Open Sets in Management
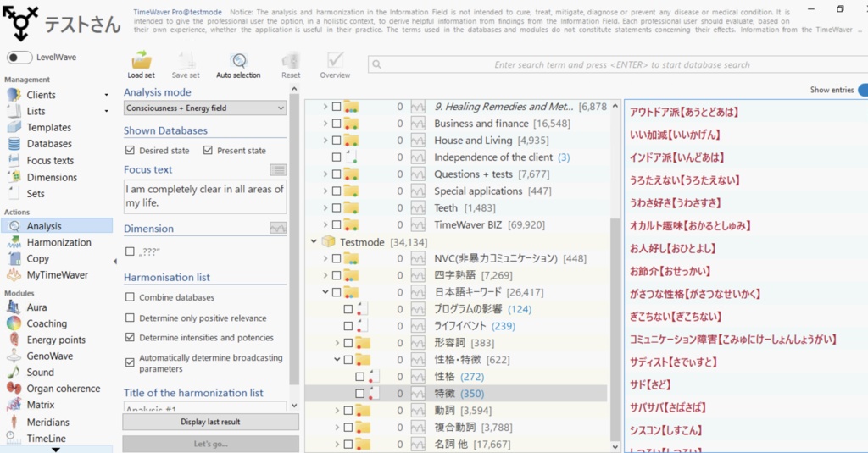The width and height of the screenshot is (868, 453). tap(36, 194)
